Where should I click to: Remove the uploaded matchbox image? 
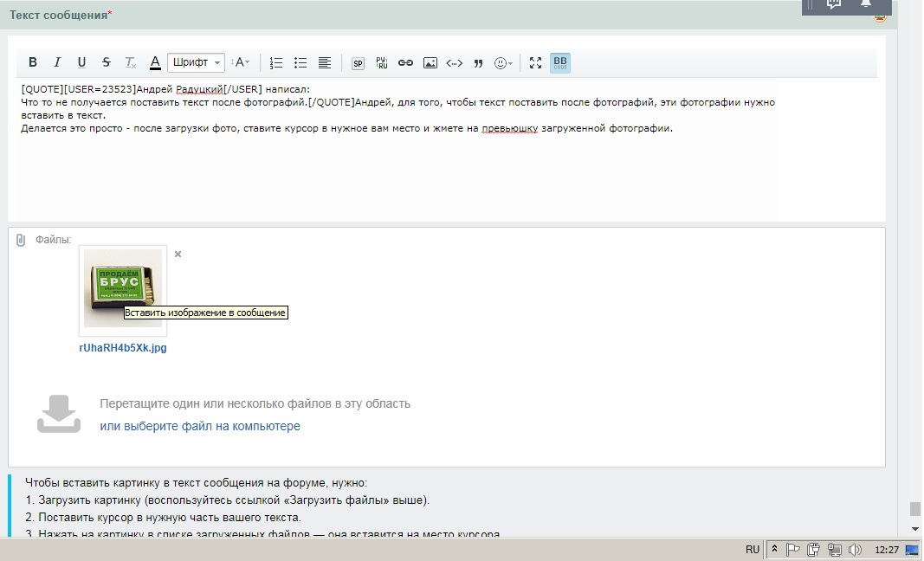pyautogui.click(x=178, y=254)
